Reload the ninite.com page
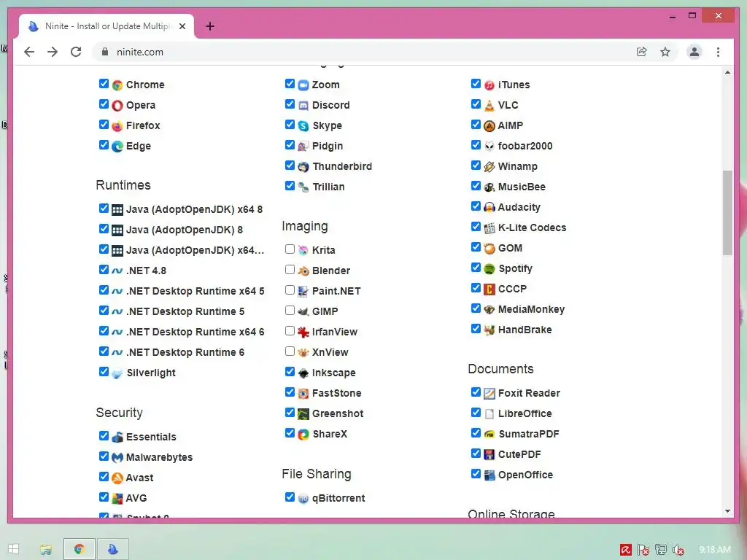This screenshot has height=560, width=747. pos(76,52)
